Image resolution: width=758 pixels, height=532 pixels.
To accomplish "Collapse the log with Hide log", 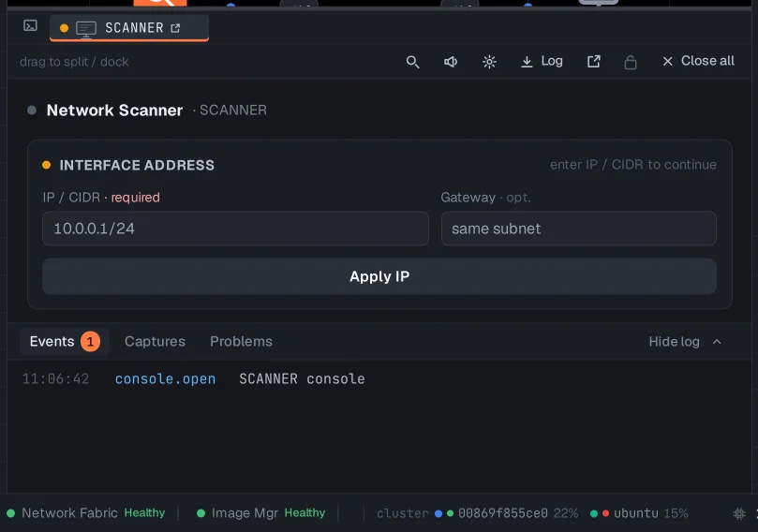I will tap(685, 342).
